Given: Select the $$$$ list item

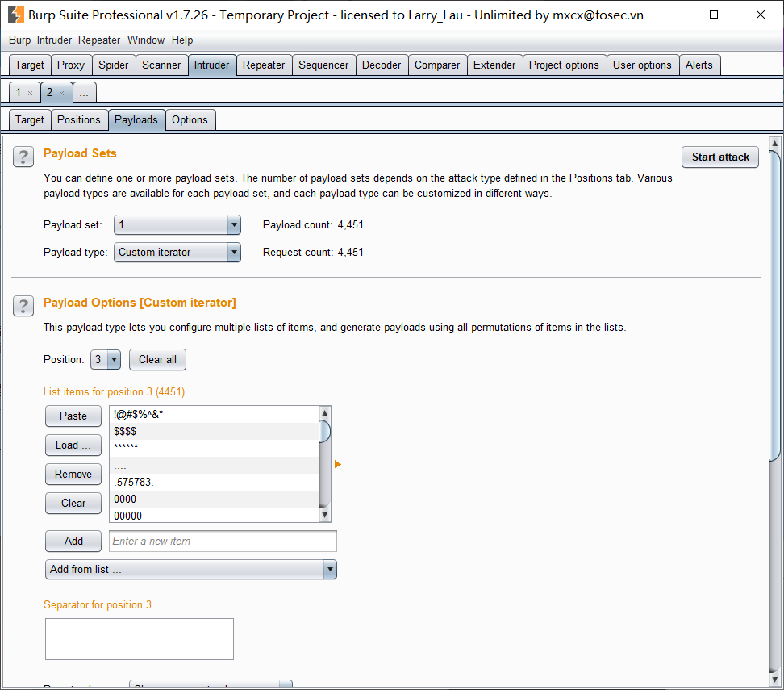Looking at the screenshot, I should click(x=214, y=431).
